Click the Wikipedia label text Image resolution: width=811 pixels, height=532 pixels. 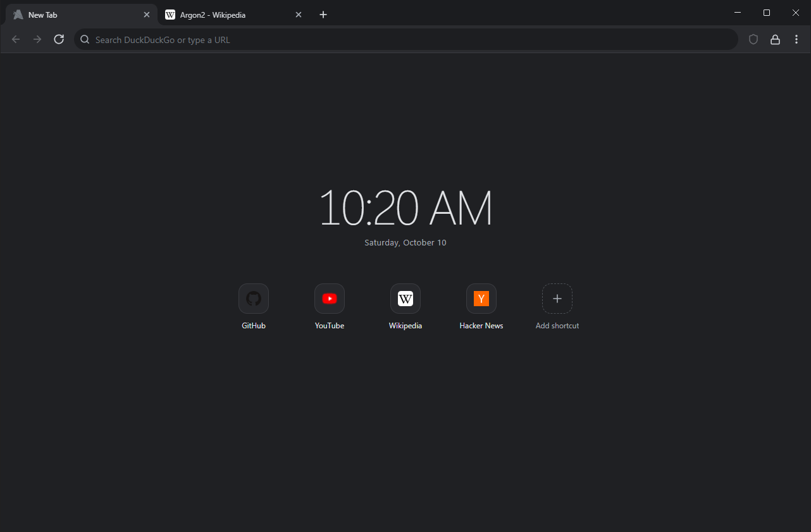[x=406, y=326]
